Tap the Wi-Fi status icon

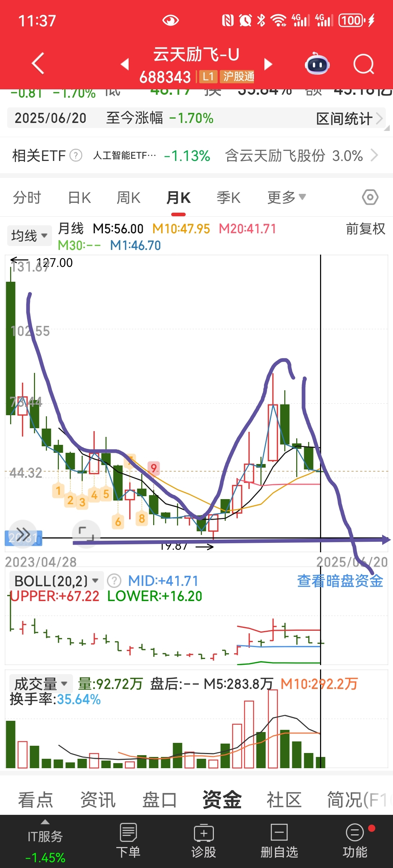click(278, 20)
